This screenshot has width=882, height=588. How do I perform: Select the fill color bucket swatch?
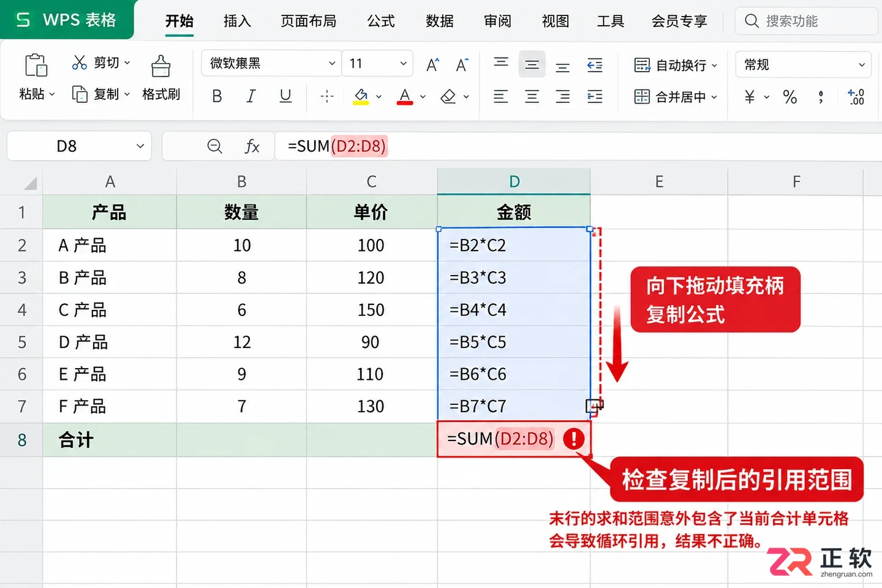point(361,96)
